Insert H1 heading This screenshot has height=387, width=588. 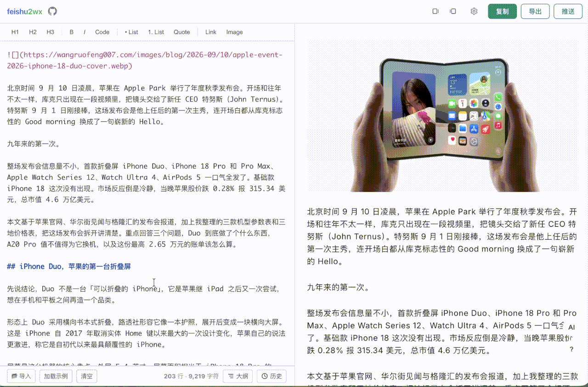pos(15,32)
